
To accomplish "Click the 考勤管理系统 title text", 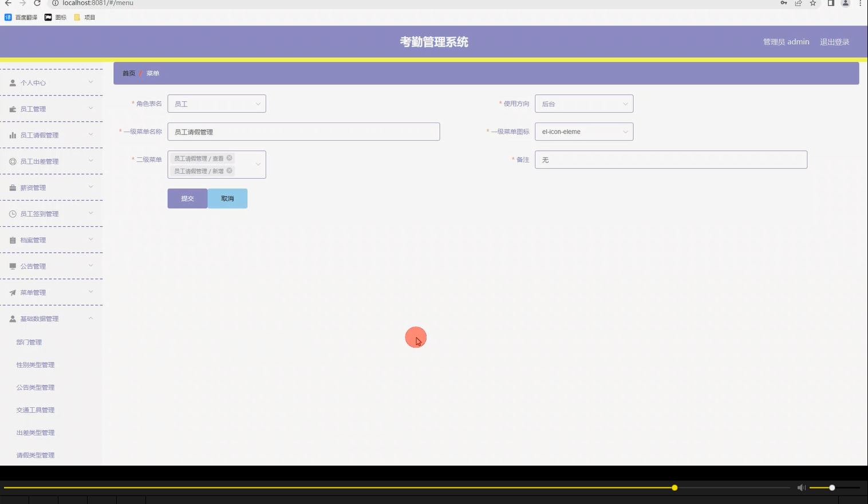I will coord(434,42).
